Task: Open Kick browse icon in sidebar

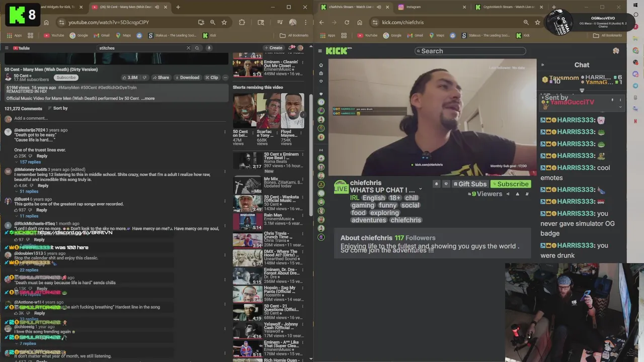Action: [x=321, y=73]
